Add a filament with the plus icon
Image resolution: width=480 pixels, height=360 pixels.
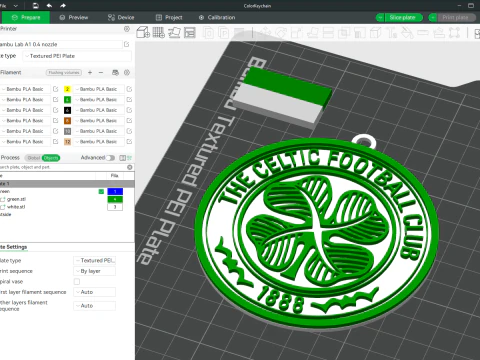tap(90, 72)
